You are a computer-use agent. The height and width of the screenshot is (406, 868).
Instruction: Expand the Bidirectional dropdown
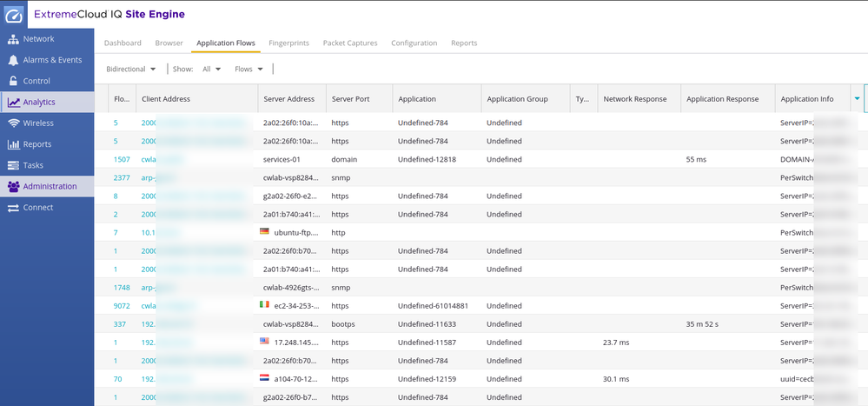(130, 69)
